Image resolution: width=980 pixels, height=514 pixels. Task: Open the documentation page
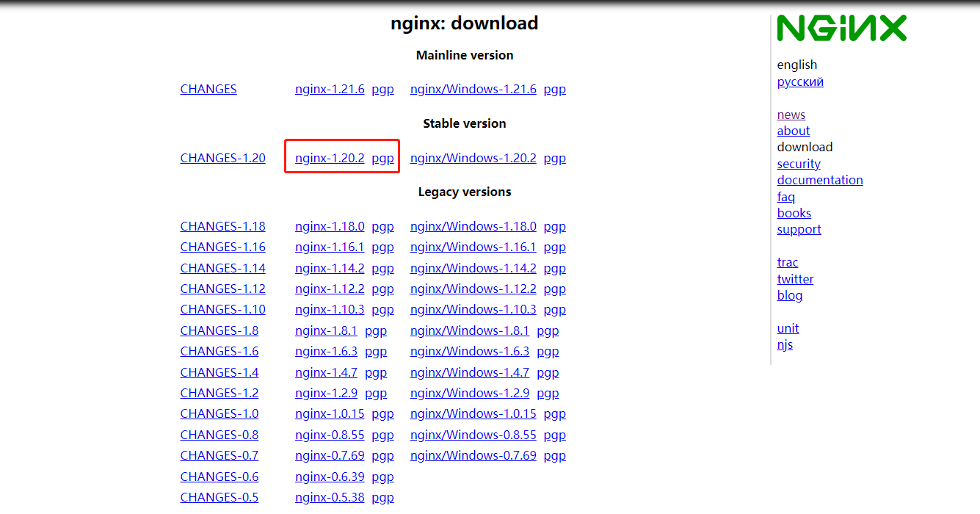point(820,180)
